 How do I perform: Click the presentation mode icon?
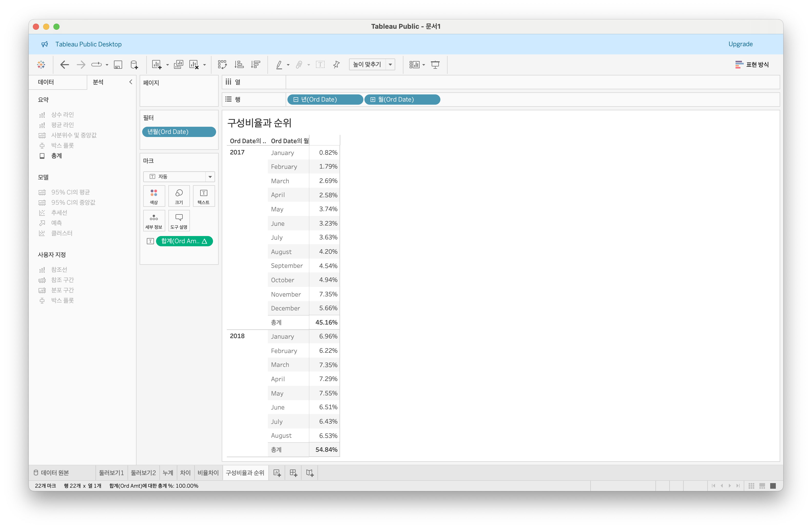(x=435, y=64)
